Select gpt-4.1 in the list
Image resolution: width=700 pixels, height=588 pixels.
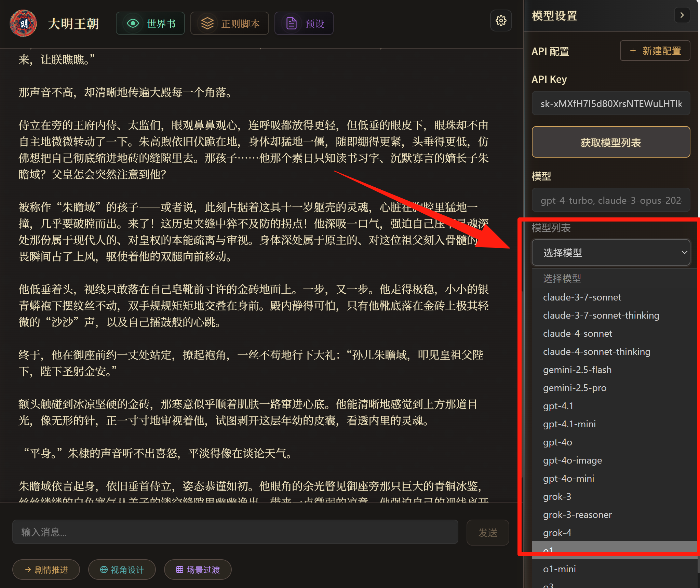point(614,406)
